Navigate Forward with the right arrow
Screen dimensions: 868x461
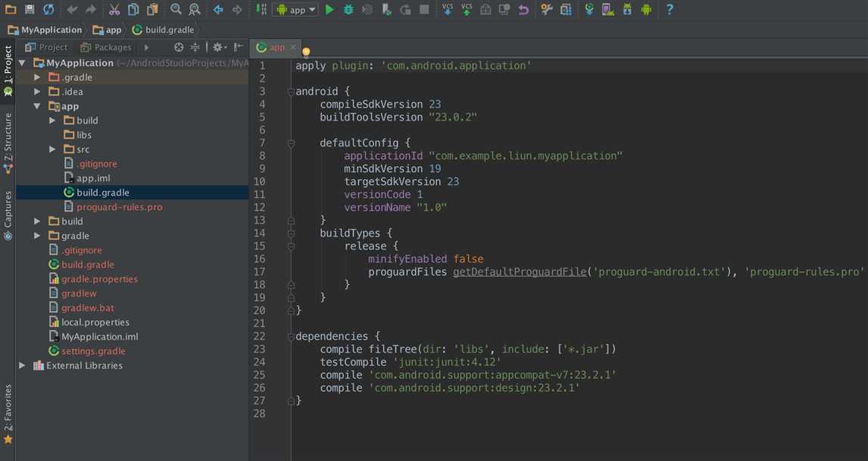tap(237, 9)
